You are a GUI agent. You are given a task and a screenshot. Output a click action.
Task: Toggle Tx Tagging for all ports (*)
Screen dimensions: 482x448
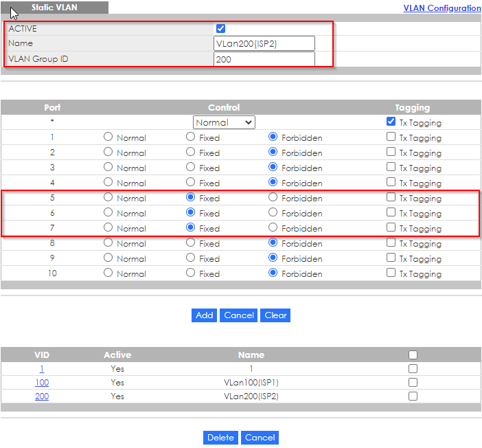(391, 122)
